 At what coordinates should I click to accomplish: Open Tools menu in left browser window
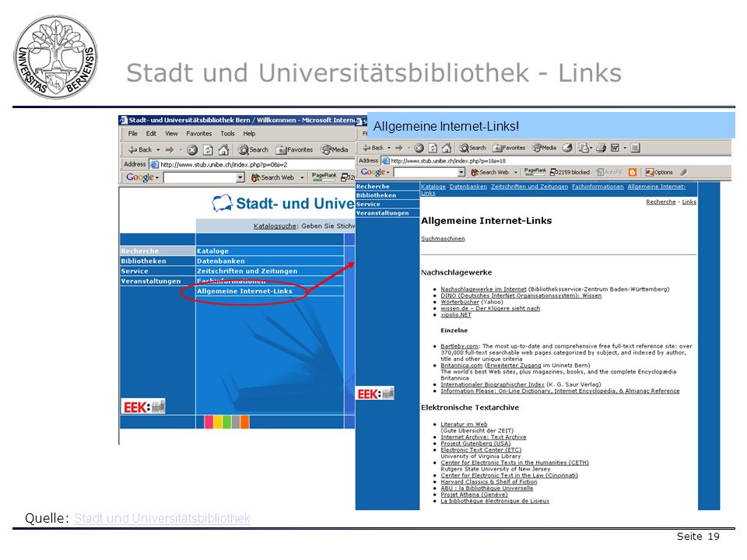(x=227, y=134)
